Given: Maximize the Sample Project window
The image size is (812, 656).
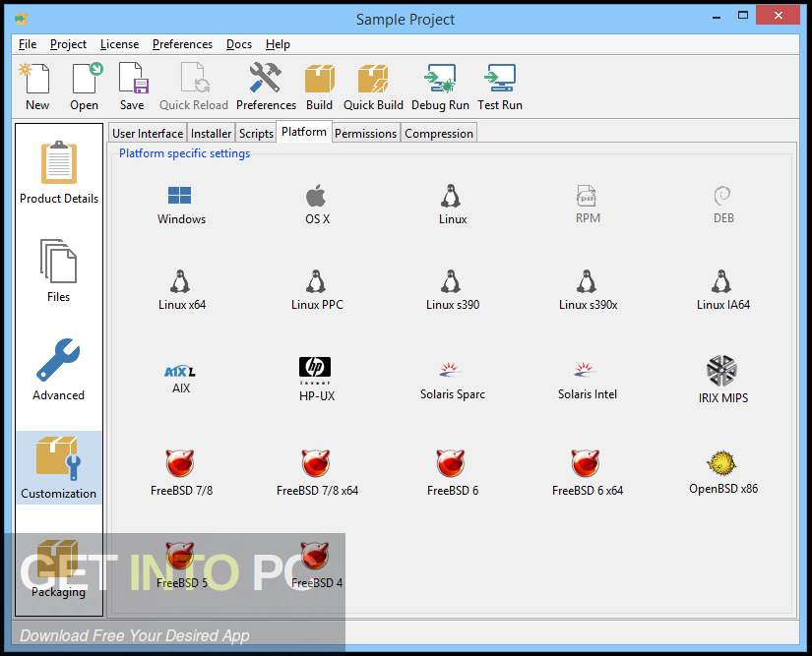Looking at the screenshot, I should [743, 15].
